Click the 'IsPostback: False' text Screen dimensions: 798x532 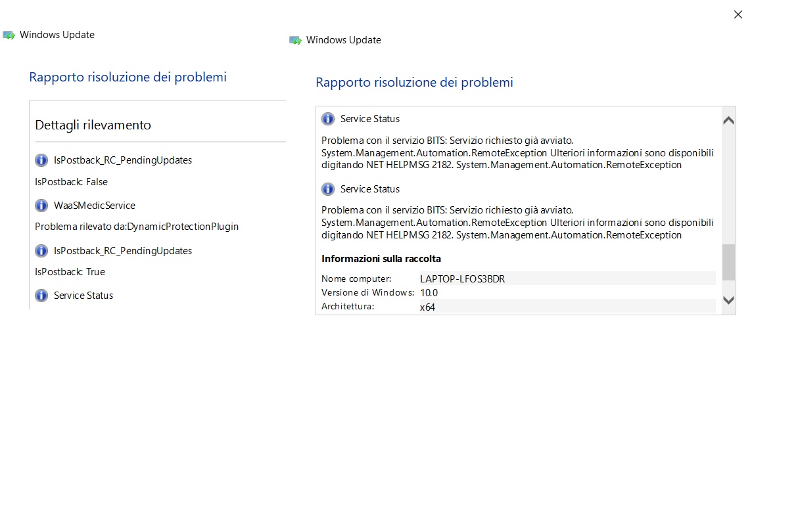click(x=71, y=182)
